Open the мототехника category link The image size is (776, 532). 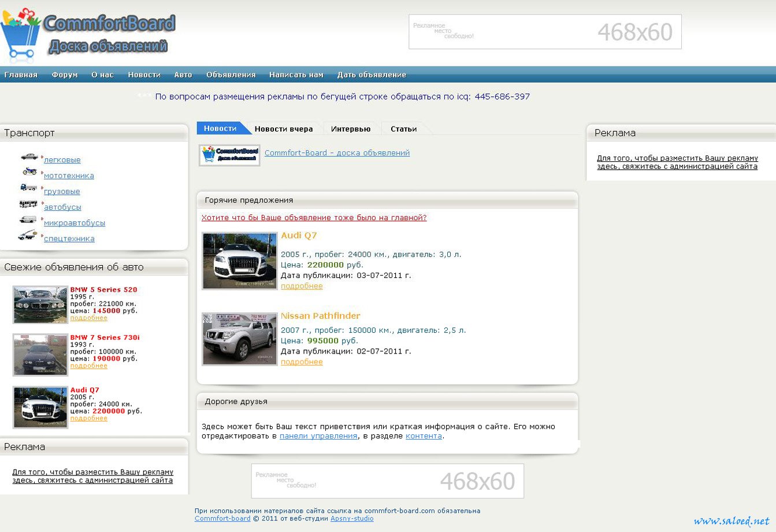click(x=69, y=176)
